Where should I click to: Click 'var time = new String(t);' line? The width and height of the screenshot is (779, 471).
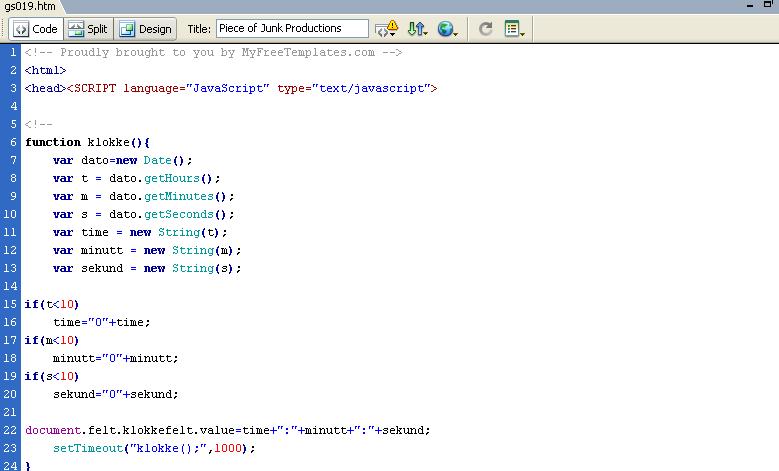140,232
